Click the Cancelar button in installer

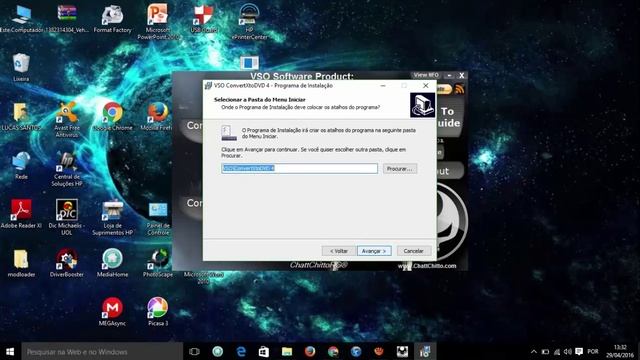click(413, 251)
